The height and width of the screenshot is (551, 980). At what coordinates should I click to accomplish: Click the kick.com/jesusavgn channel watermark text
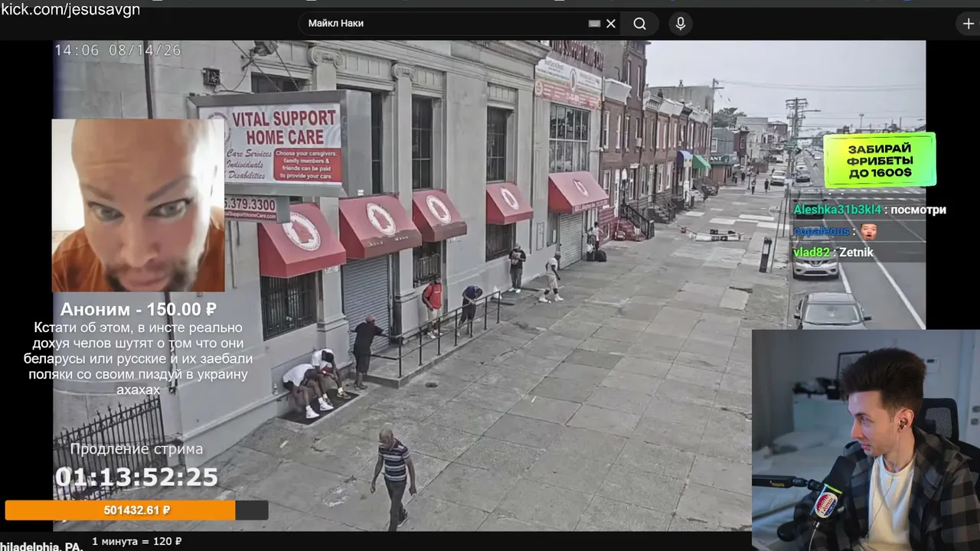pos(70,9)
